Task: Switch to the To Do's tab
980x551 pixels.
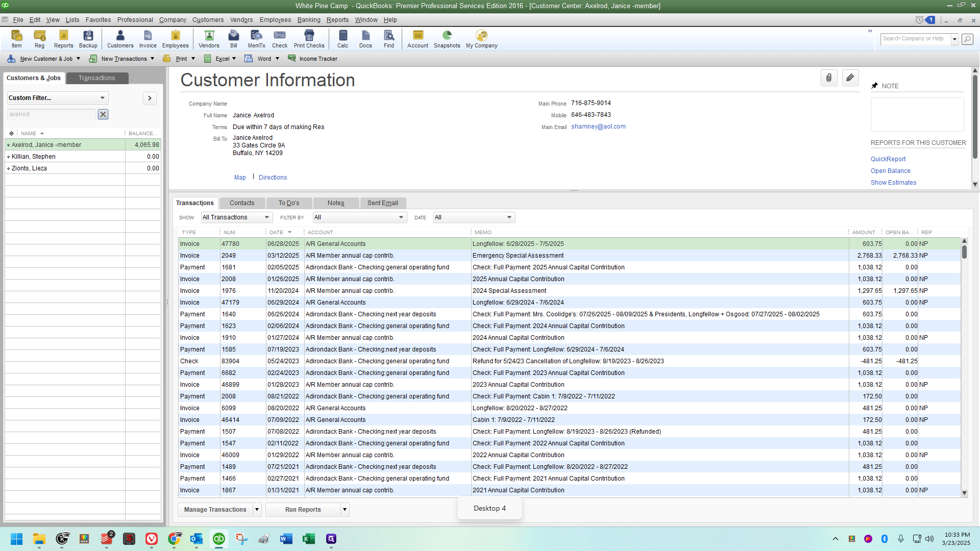Action: point(289,203)
